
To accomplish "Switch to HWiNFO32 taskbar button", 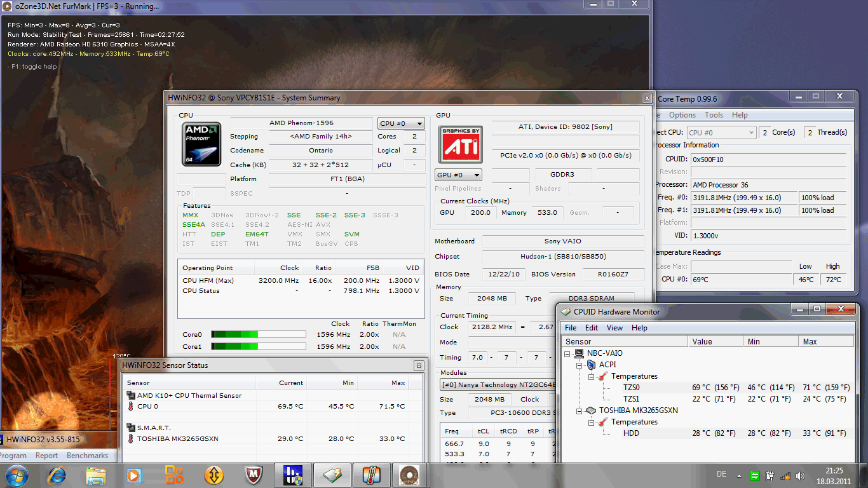I will [x=293, y=475].
